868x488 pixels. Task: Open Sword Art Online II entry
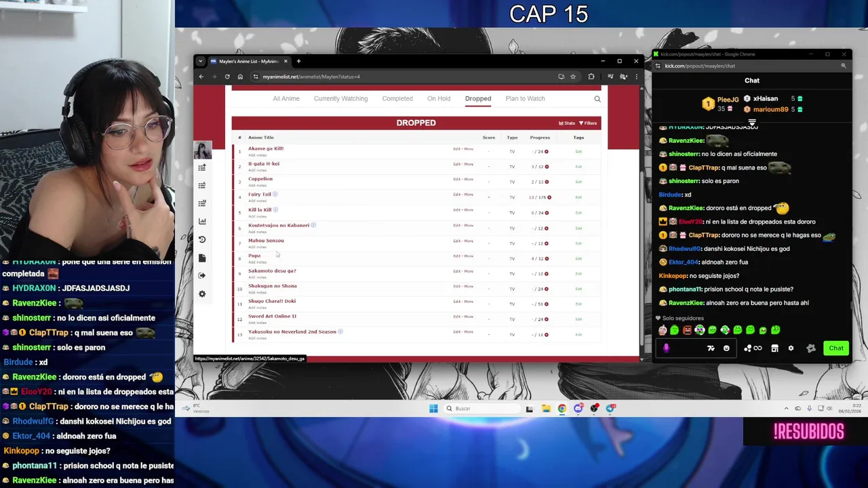272,316
